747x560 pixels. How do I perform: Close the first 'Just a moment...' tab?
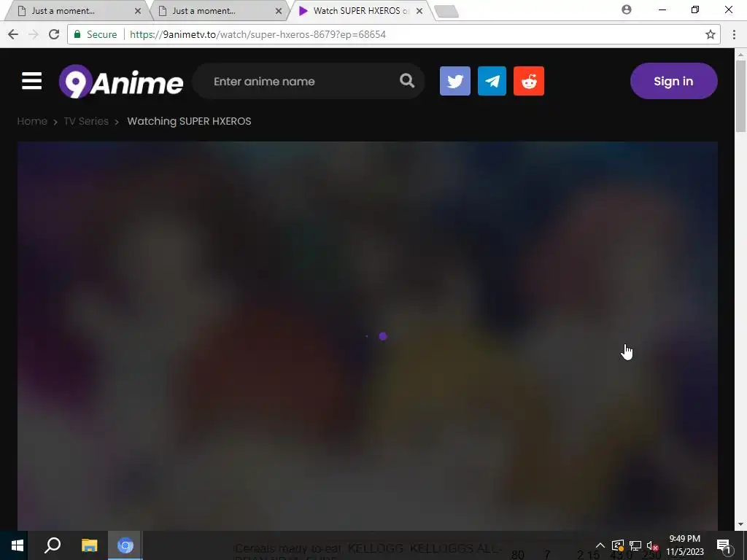point(138,10)
